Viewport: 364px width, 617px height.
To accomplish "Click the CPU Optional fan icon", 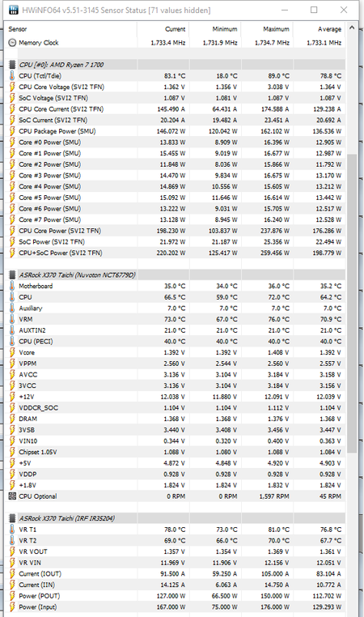I will 13,496.
